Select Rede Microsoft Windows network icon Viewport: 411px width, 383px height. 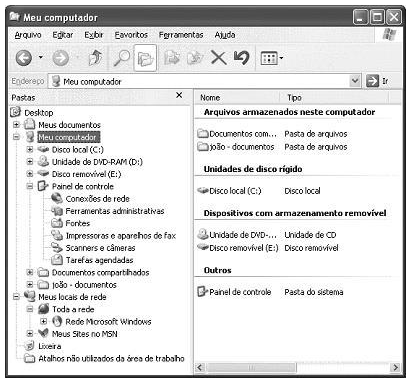pyautogui.click(x=57, y=321)
